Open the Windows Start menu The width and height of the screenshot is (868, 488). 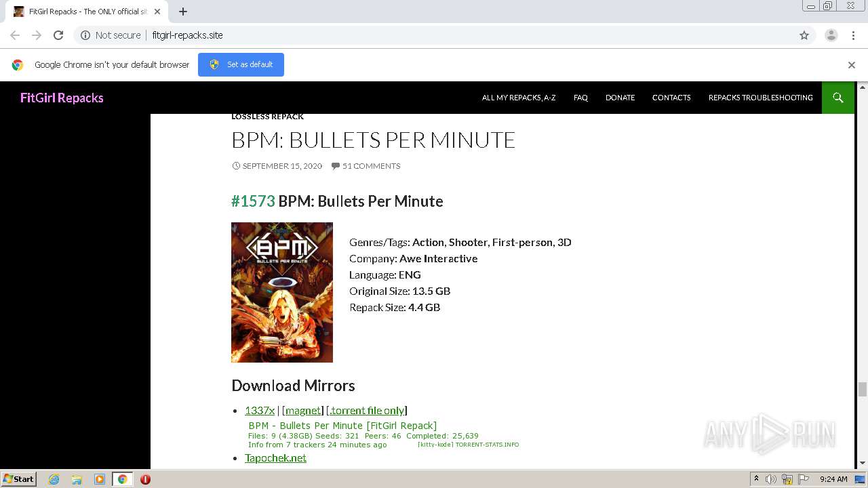point(18,479)
